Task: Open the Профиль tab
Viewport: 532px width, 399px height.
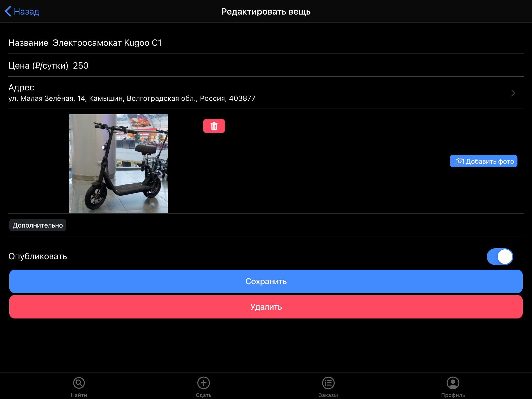Action: click(x=453, y=387)
